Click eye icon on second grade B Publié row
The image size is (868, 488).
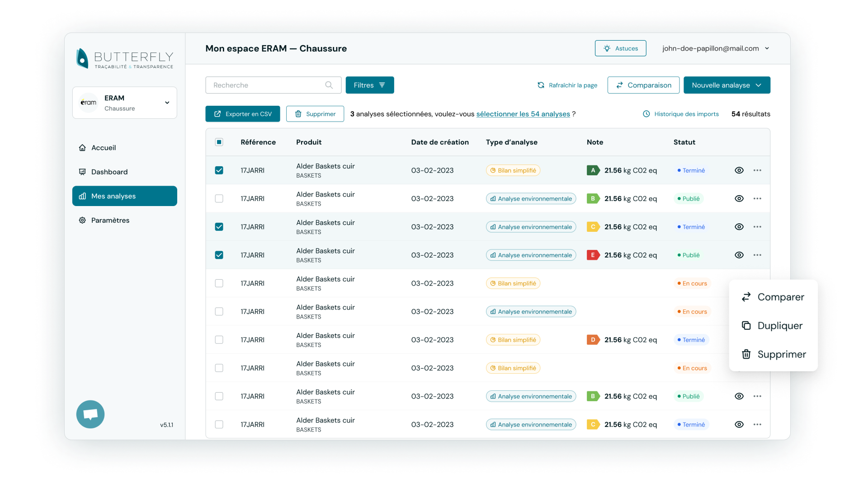pos(739,396)
